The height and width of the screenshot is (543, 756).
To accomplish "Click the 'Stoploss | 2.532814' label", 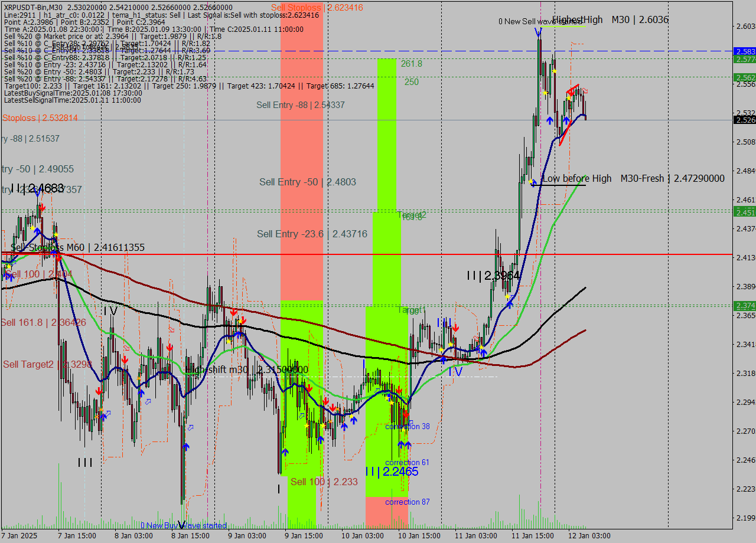I will click(x=40, y=118).
